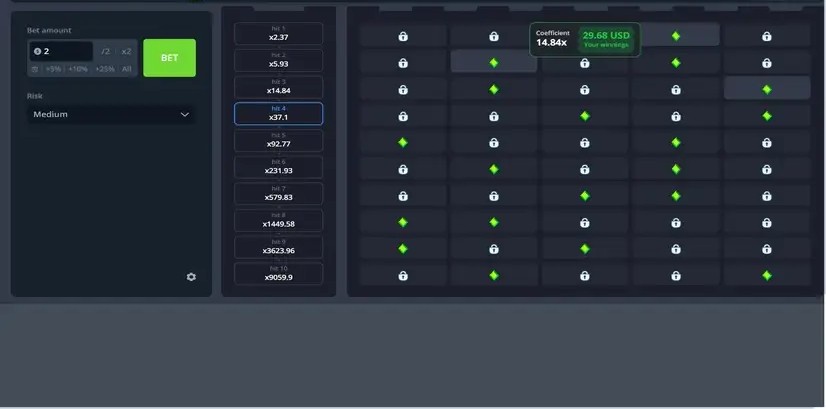
Task: Select the hit 10 x9059.9 multiplier box
Action: pos(278,274)
